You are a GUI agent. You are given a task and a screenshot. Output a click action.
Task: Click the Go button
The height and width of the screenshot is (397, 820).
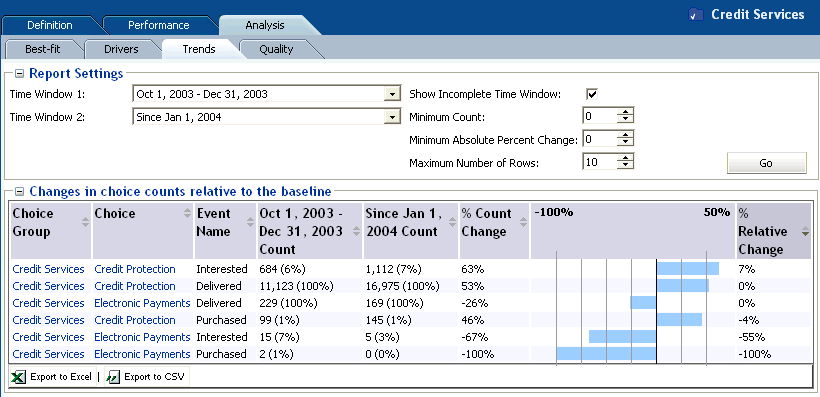coord(766,163)
